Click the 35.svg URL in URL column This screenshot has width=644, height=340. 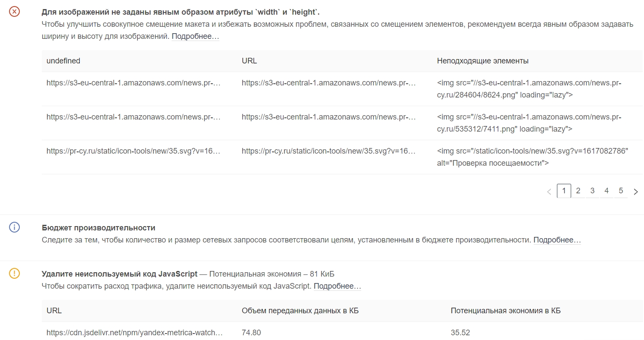click(328, 151)
